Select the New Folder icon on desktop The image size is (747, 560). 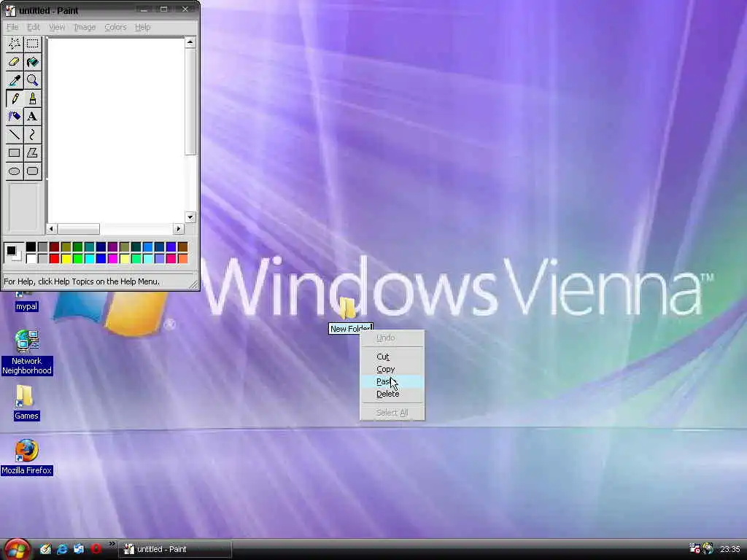(x=348, y=308)
